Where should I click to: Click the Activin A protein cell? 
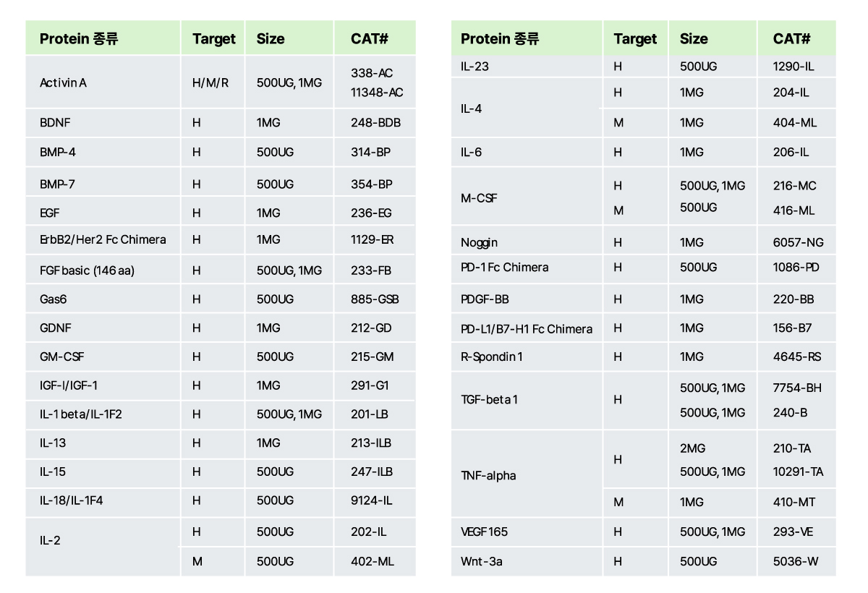[64, 82]
